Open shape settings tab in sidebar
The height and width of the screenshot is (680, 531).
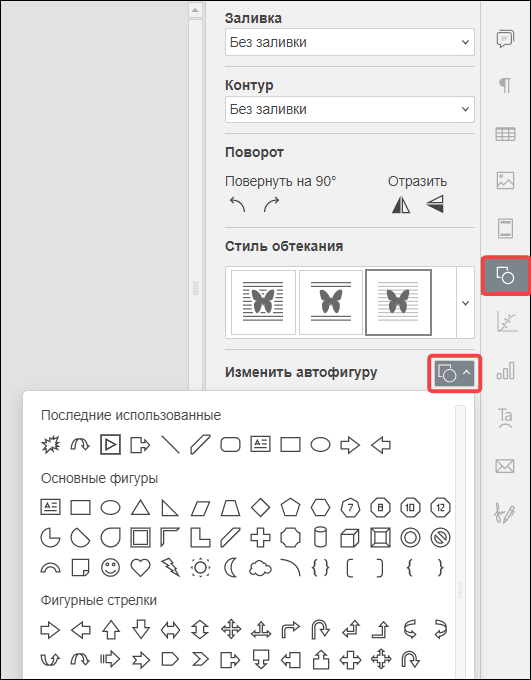tap(505, 275)
